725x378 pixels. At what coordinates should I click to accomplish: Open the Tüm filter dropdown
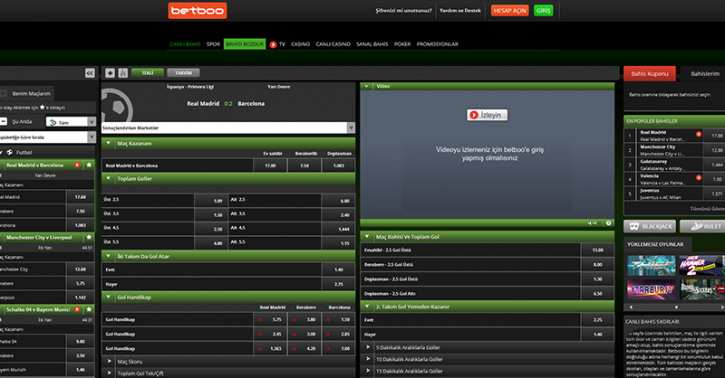point(71,122)
